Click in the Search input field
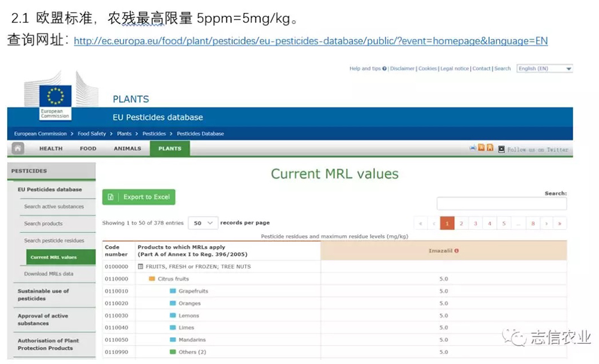The image size is (599, 364). pos(501,204)
